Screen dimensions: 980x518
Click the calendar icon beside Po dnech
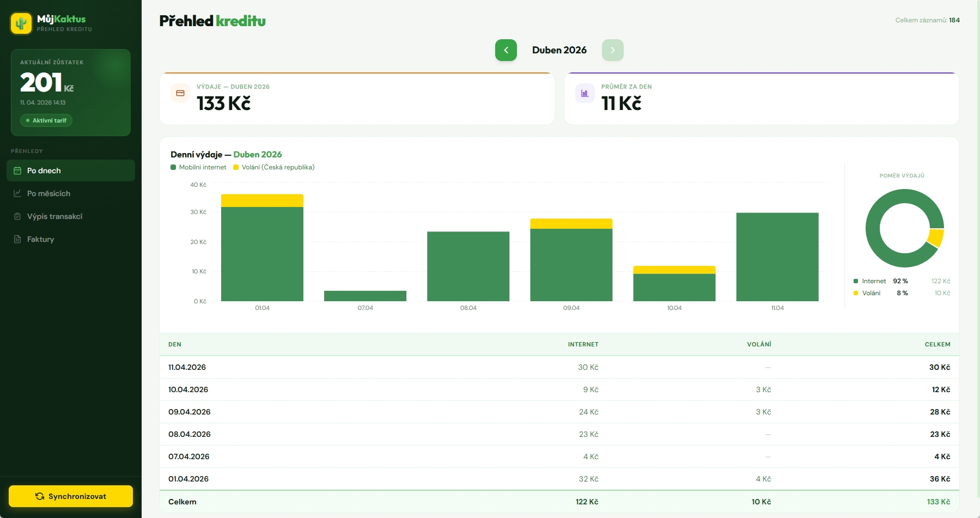tap(17, 170)
